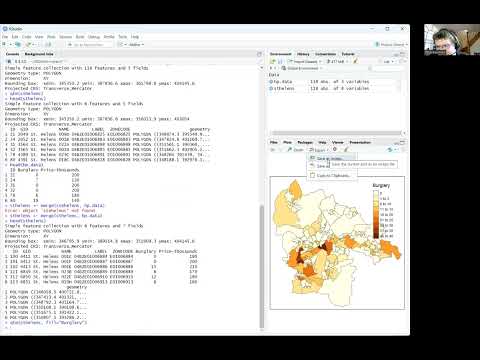This screenshot has height=360, width=480.
Task: Open the Profile menu
Action: [109, 37]
